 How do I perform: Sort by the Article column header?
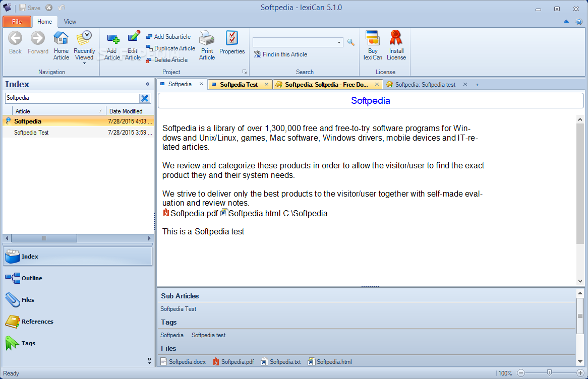coord(59,111)
